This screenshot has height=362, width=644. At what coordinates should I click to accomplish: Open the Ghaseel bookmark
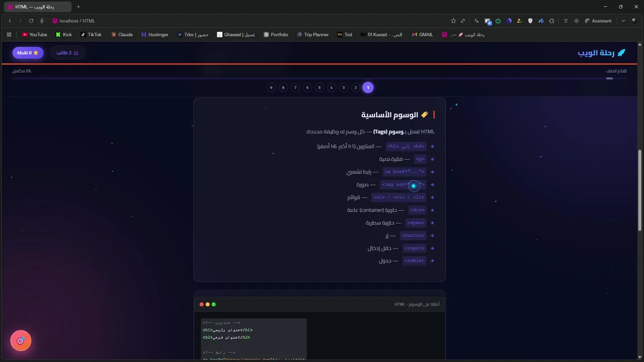coord(236,35)
